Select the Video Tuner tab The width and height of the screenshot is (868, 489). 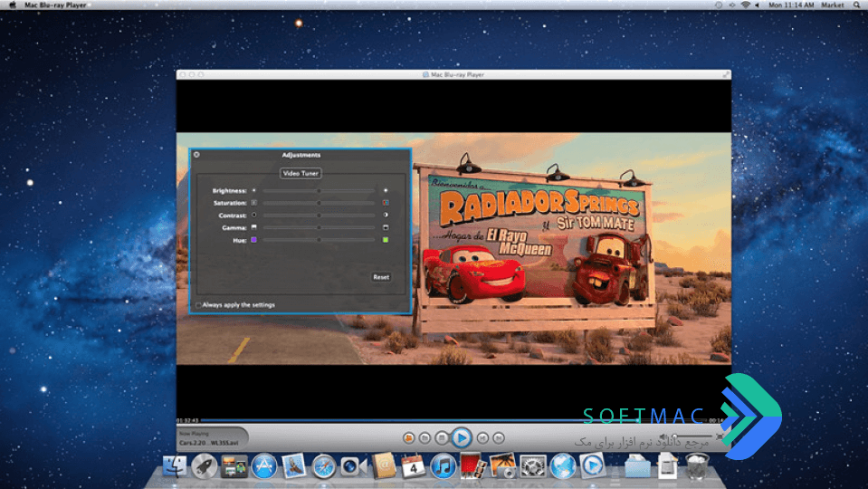click(x=300, y=173)
